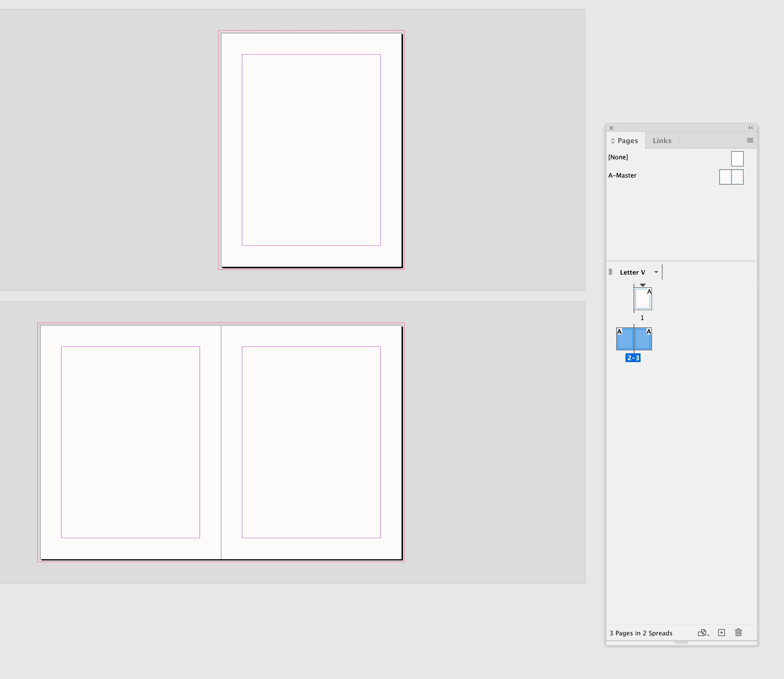784x679 pixels.
Task: Click the 2-3 spread number label
Action: point(633,358)
